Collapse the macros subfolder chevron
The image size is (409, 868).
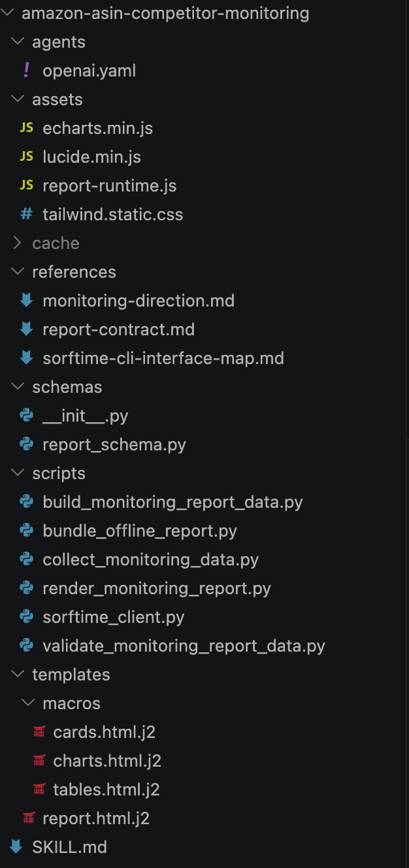click(x=28, y=703)
